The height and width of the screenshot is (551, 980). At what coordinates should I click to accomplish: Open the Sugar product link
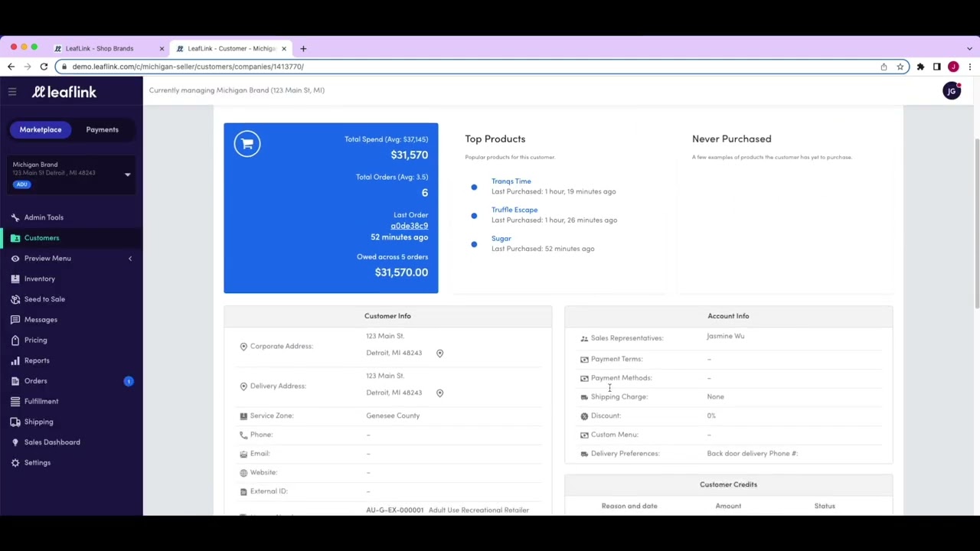click(501, 238)
